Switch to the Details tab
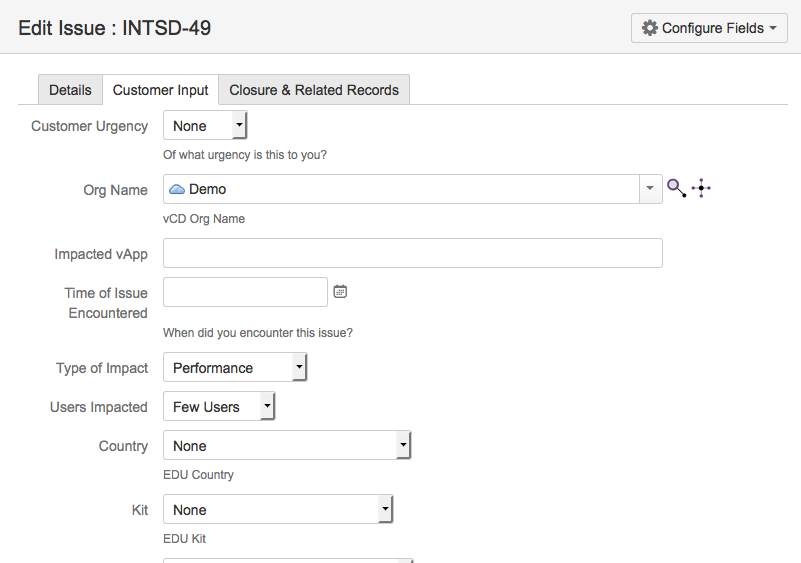Image resolution: width=801 pixels, height=563 pixels. (70, 90)
